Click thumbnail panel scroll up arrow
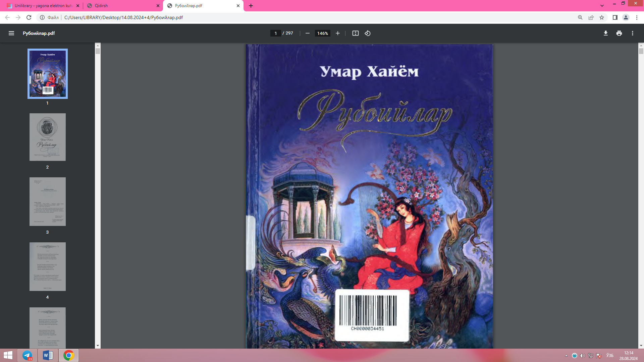Viewport: 644px width, 362px height. tap(98, 46)
